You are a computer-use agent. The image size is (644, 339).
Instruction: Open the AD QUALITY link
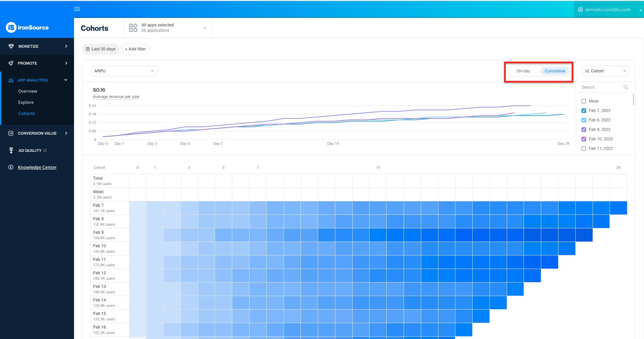[30, 151]
